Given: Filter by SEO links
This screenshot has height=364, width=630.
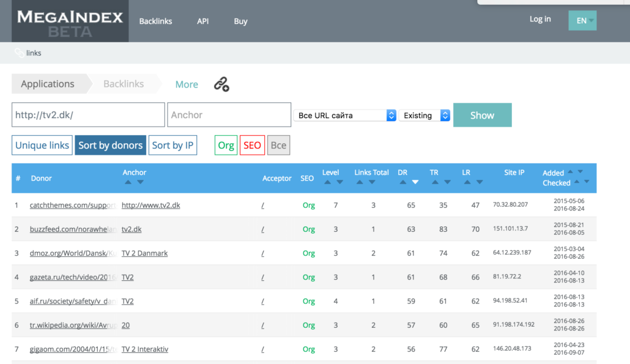Looking at the screenshot, I should [x=253, y=145].
